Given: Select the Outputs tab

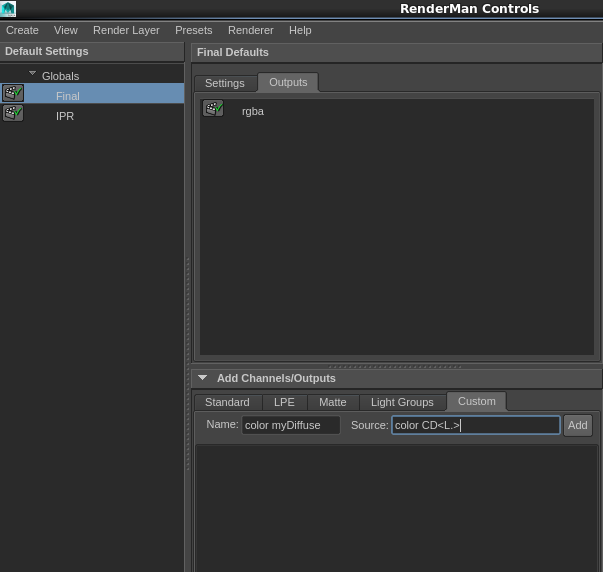Looking at the screenshot, I should 288,82.
